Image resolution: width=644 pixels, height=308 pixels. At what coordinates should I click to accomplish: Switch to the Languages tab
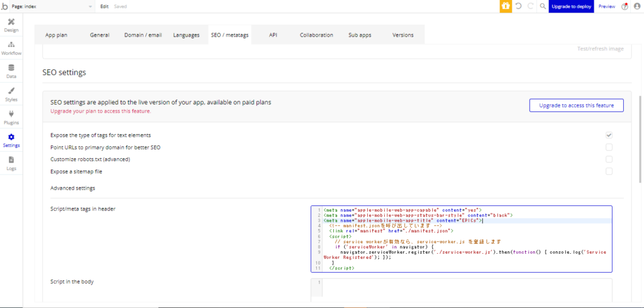186,35
